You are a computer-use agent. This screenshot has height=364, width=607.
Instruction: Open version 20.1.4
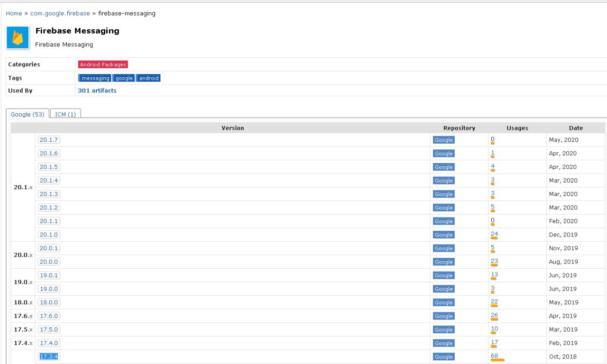pos(49,181)
